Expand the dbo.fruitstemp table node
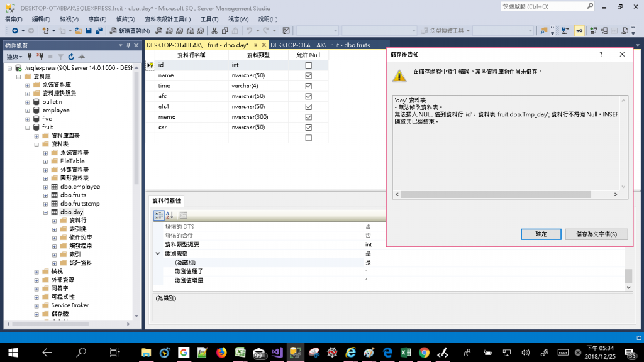Viewport: 644px width, 362px height. click(45, 204)
